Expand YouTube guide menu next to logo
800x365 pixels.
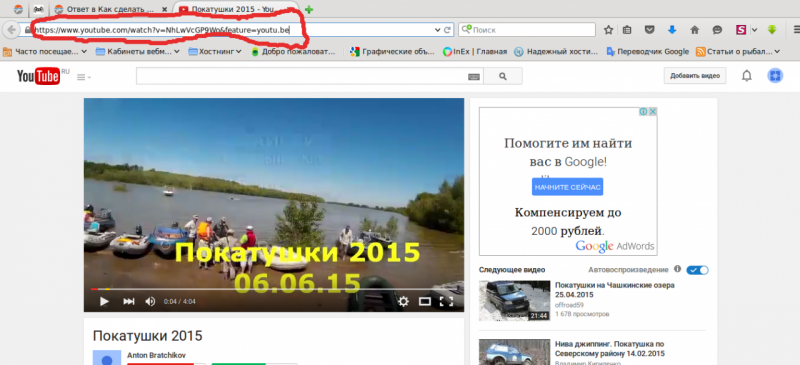tap(84, 77)
